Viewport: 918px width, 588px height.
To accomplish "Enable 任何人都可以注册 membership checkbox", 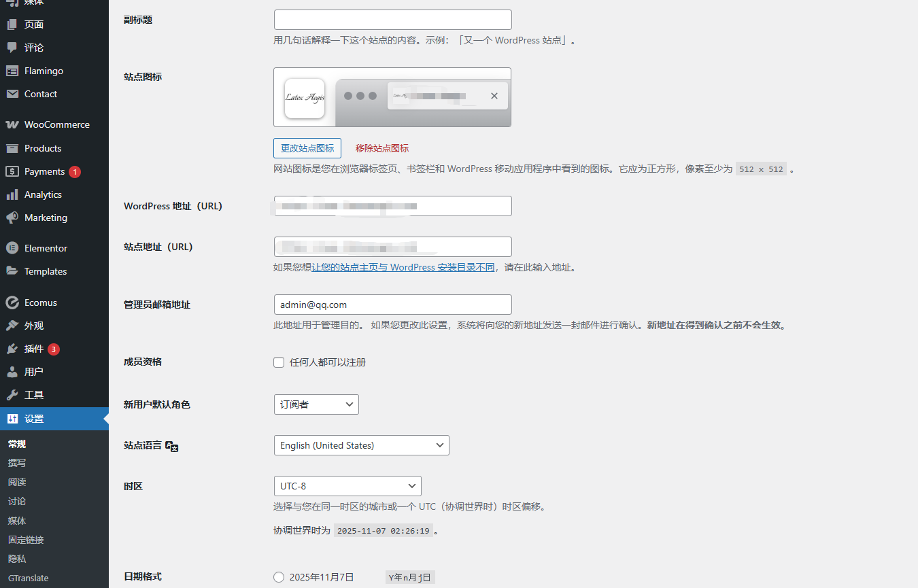I will pos(279,362).
